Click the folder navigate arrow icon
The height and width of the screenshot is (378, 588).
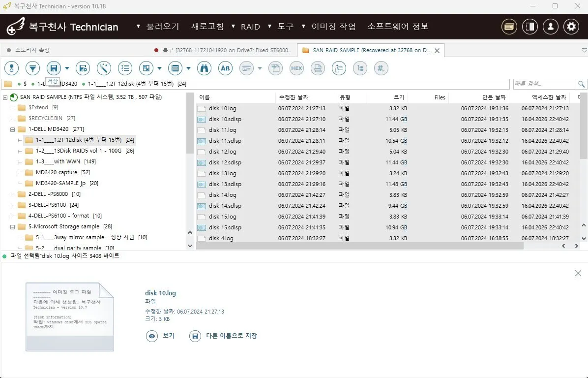coord(339,68)
